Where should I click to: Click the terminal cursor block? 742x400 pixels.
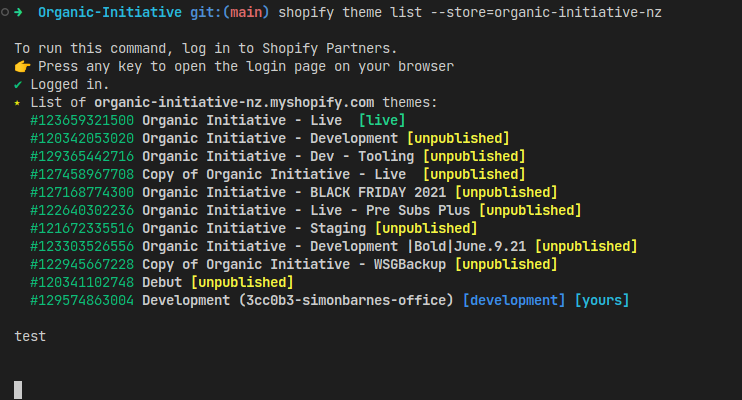pyautogui.click(x=18, y=390)
